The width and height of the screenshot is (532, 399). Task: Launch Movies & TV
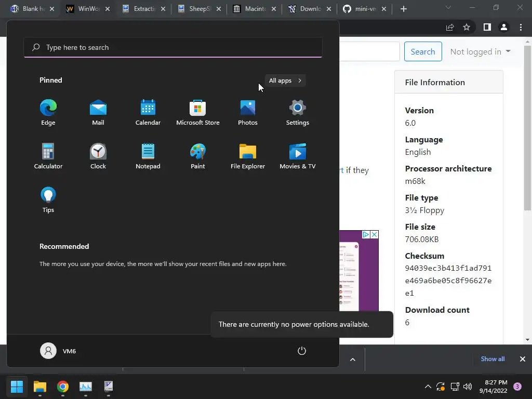pyautogui.click(x=298, y=156)
